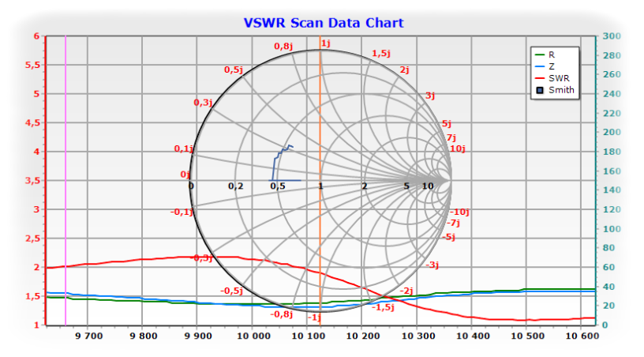Click the '10 500' frequency axis label

(x=528, y=336)
